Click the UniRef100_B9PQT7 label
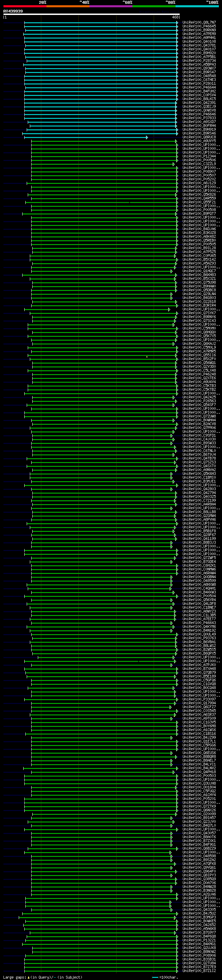Screen dimensions: 222x980 pyautogui.click(x=199, y=214)
